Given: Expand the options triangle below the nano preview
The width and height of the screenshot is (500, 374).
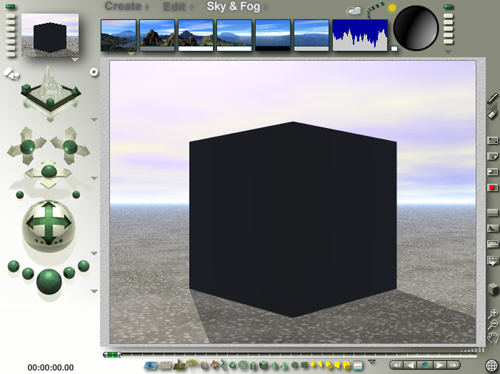Looking at the screenshot, I should (75, 60).
